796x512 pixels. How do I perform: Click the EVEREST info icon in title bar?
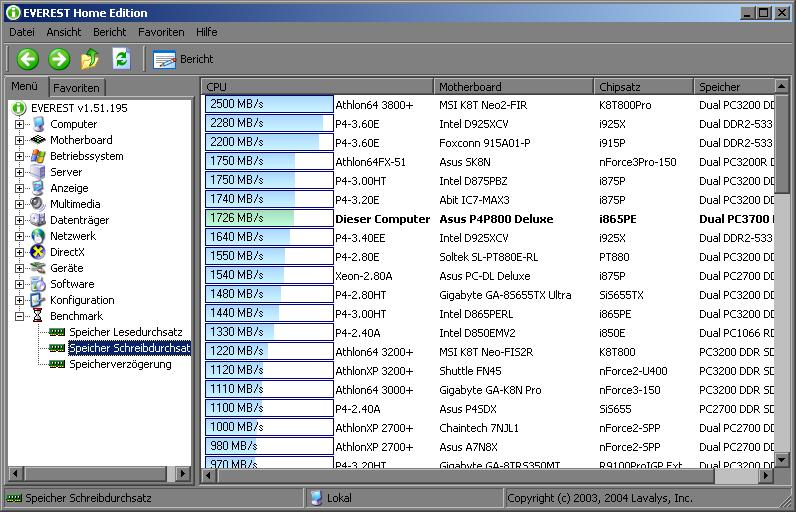pyautogui.click(x=13, y=13)
